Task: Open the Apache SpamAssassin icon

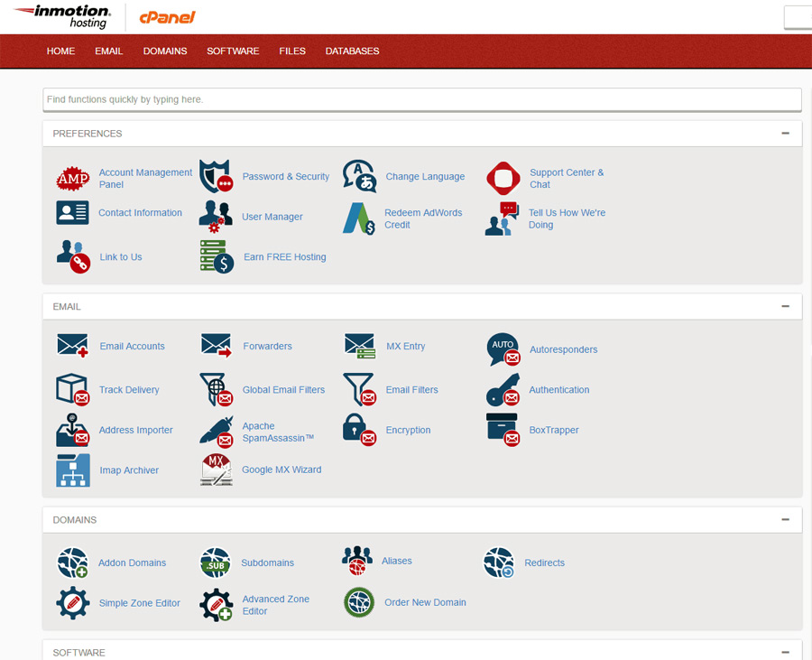Action: point(216,431)
